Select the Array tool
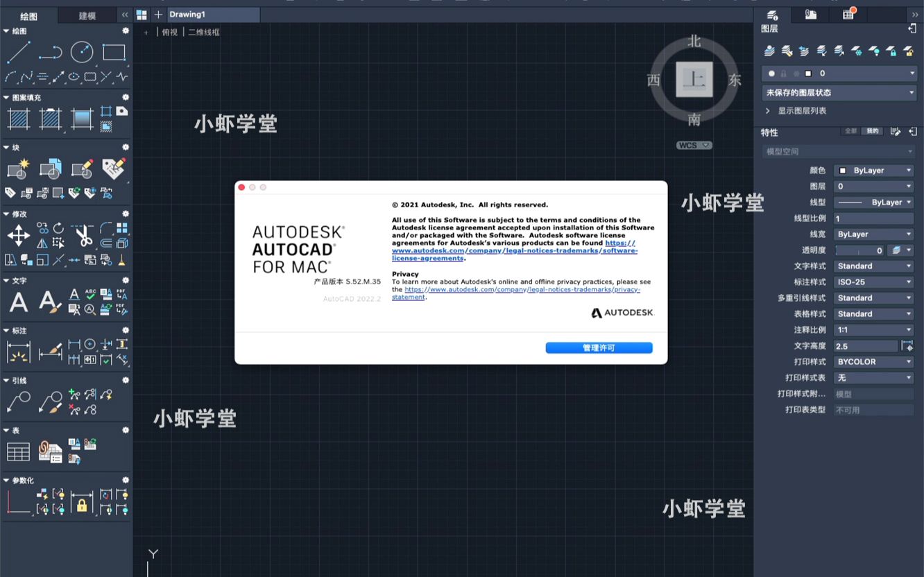 pos(122,227)
